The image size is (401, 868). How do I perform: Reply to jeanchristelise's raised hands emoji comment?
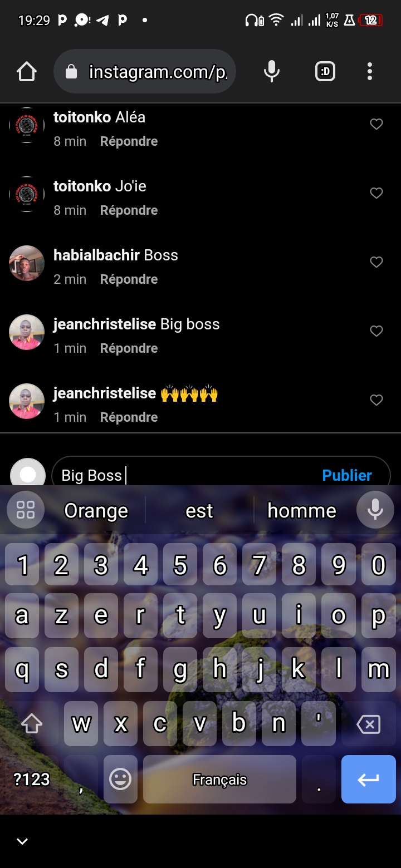click(x=129, y=417)
